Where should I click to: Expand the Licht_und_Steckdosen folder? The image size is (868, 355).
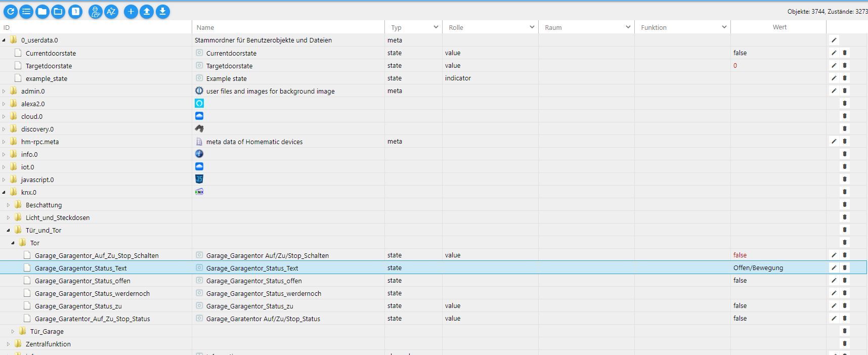[x=8, y=217]
